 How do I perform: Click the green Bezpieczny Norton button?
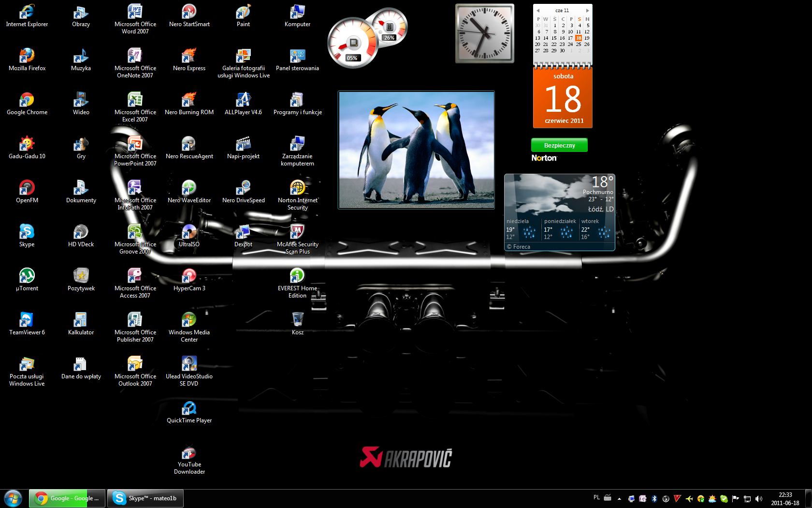pyautogui.click(x=559, y=145)
